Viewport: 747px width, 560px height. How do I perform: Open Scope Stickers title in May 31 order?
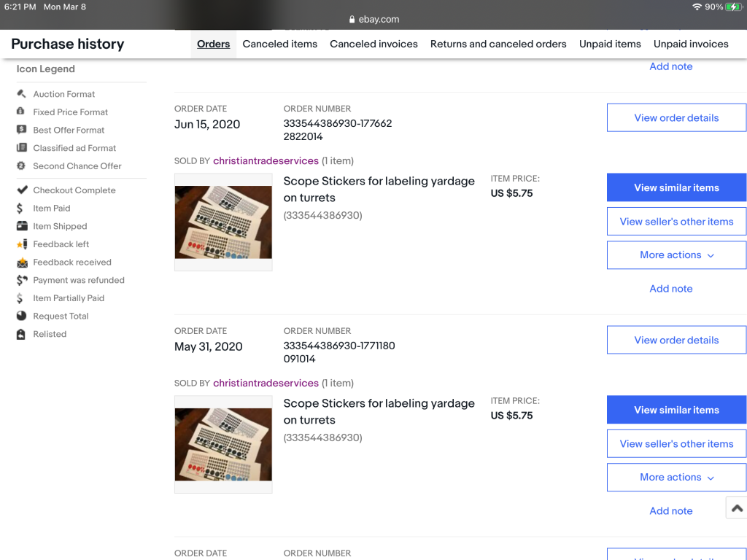click(379, 411)
